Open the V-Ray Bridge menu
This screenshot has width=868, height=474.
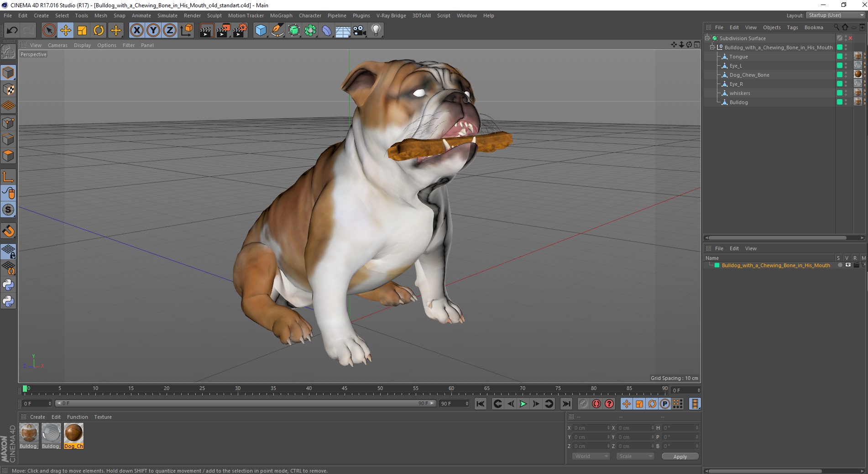click(x=391, y=16)
